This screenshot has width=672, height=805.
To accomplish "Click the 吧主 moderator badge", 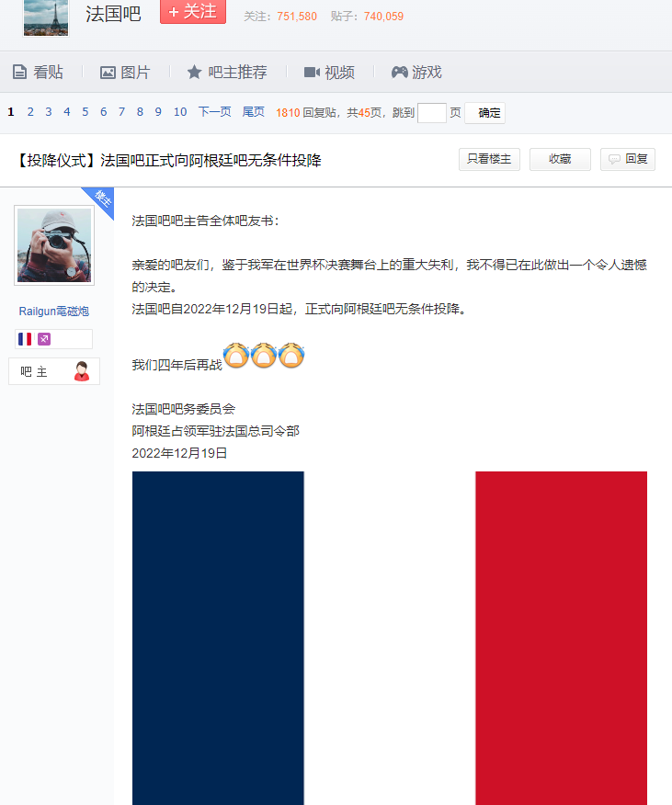I will click(x=54, y=371).
